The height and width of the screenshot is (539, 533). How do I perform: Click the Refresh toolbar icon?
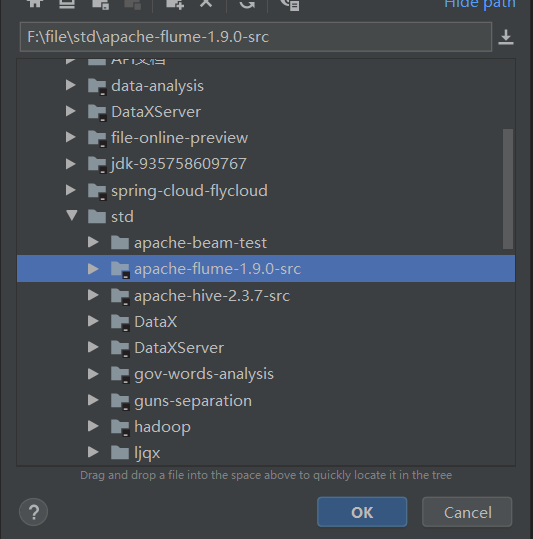247,3
